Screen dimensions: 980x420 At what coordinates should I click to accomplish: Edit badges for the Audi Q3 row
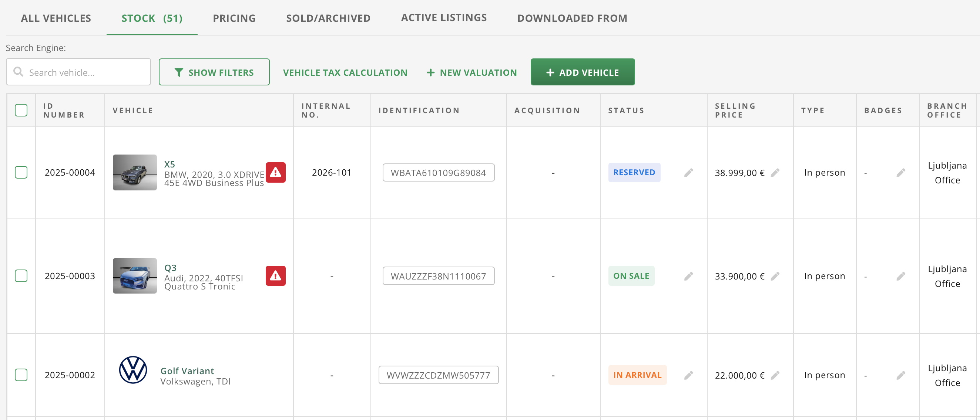[900, 276]
